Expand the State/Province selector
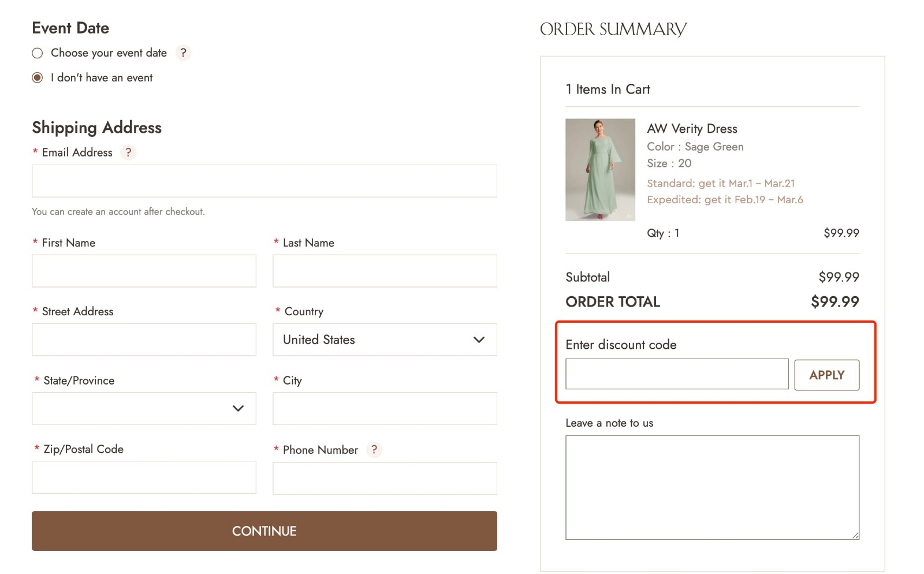This screenshot has height=574, width=924. click(x=144, y=408)
